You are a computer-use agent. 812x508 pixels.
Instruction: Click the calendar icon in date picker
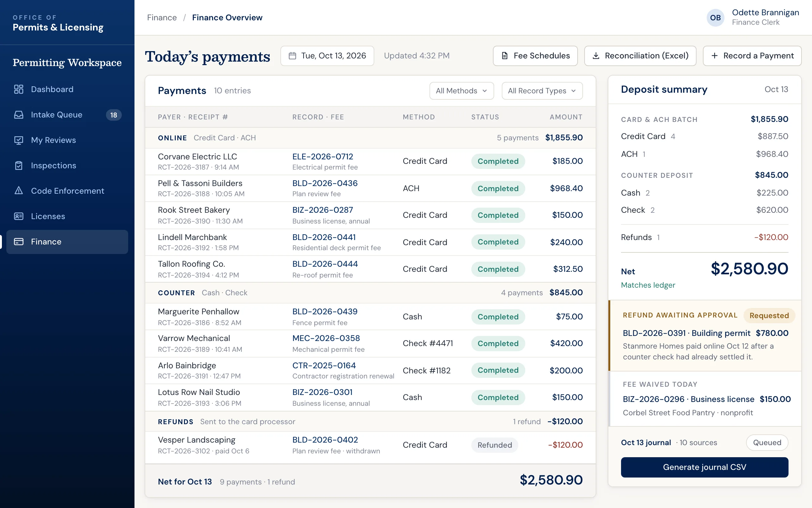[292, 56]
